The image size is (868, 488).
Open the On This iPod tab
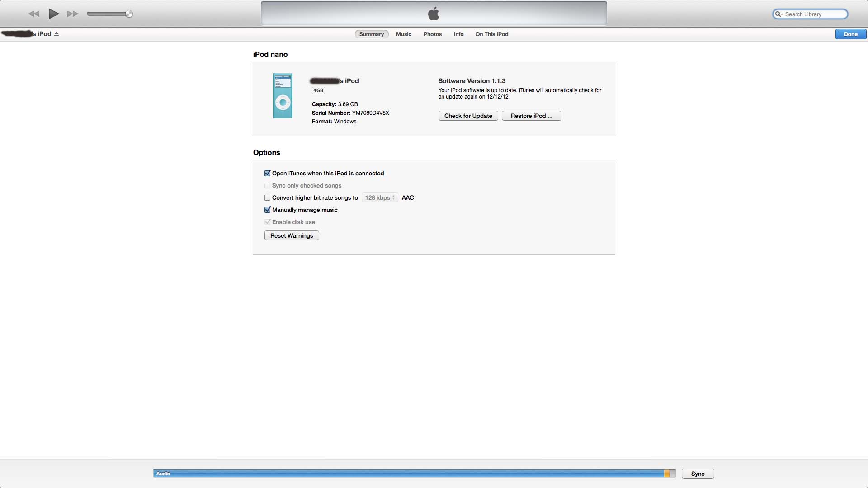(491, 34)
